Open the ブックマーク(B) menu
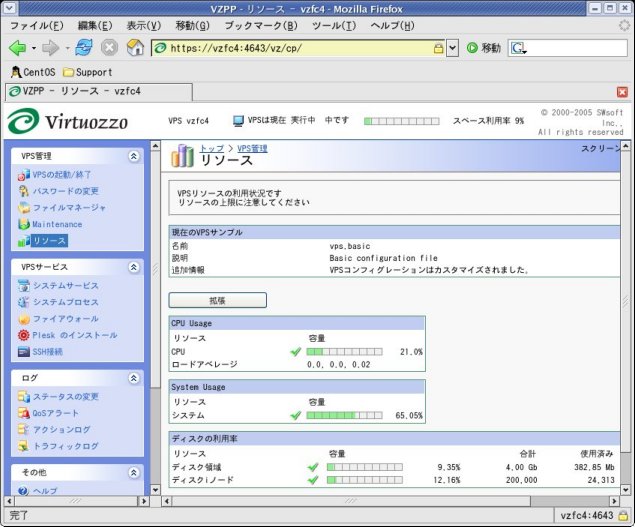 click(x=261, y=26)
